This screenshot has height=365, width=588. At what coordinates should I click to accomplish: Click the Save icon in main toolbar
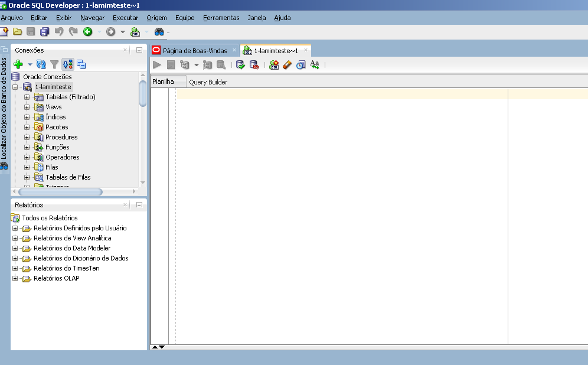(x=31, y=32)
